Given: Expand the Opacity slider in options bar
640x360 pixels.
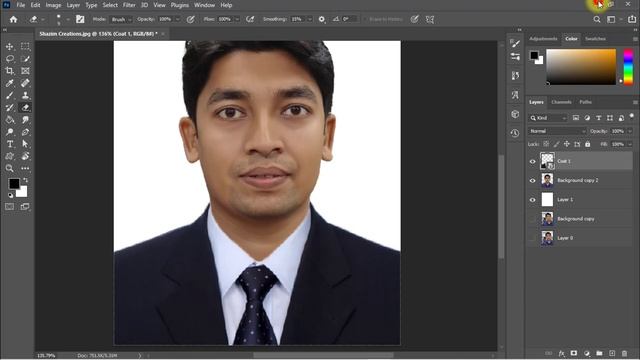Looking at the screenshot, I should point(177,19).
